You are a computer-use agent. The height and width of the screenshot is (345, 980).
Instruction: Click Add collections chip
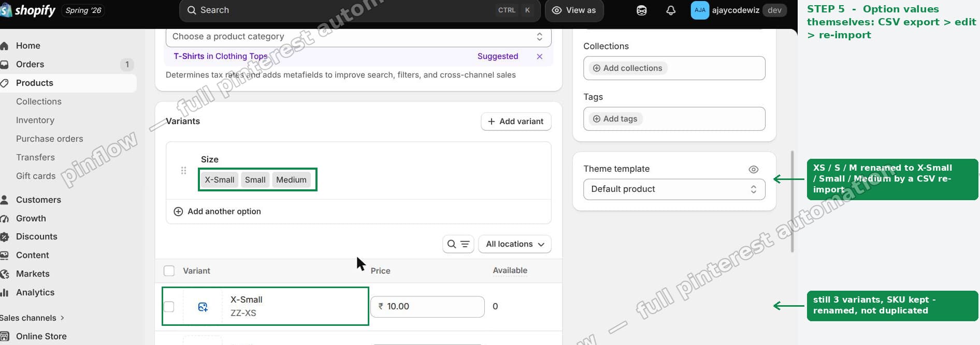pyautogui.click(x=628, y=68)
